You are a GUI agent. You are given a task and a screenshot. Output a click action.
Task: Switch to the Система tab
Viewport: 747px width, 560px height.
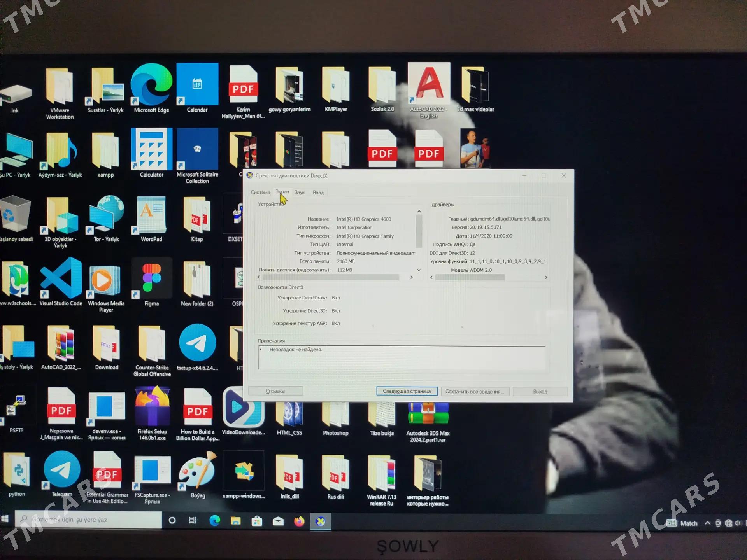coord(260,192)
